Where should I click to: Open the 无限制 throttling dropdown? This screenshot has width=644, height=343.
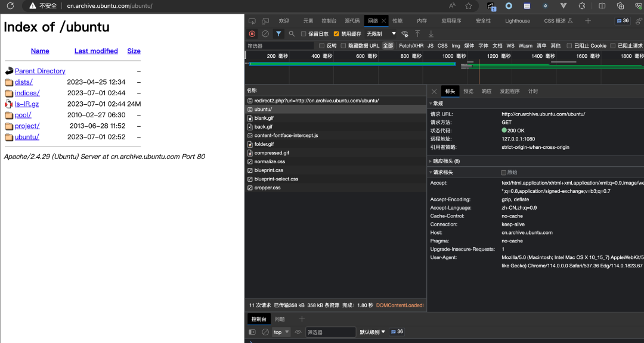tap(381, 33)
